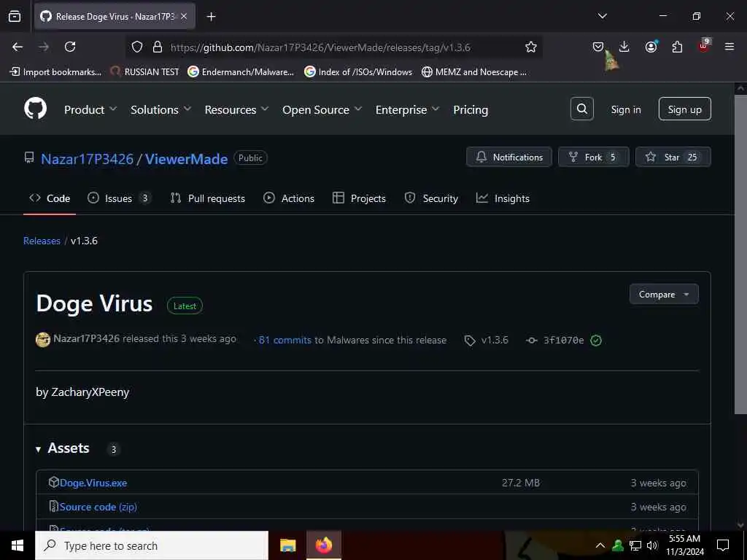Open the Firefox account icon

(651, 47)
